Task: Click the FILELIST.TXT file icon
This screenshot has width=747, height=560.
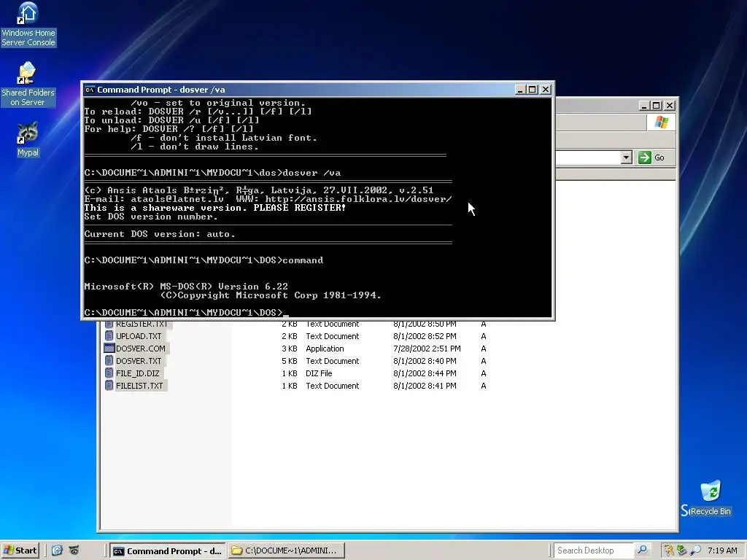Action: pyautogui.click(x=109, y=386)
